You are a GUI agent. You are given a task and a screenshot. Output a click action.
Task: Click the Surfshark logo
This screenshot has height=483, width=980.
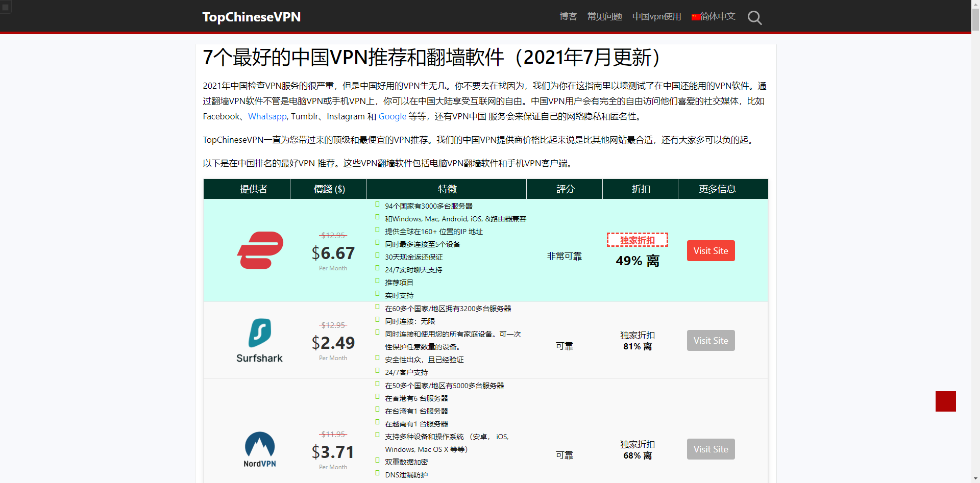point(259,341)
